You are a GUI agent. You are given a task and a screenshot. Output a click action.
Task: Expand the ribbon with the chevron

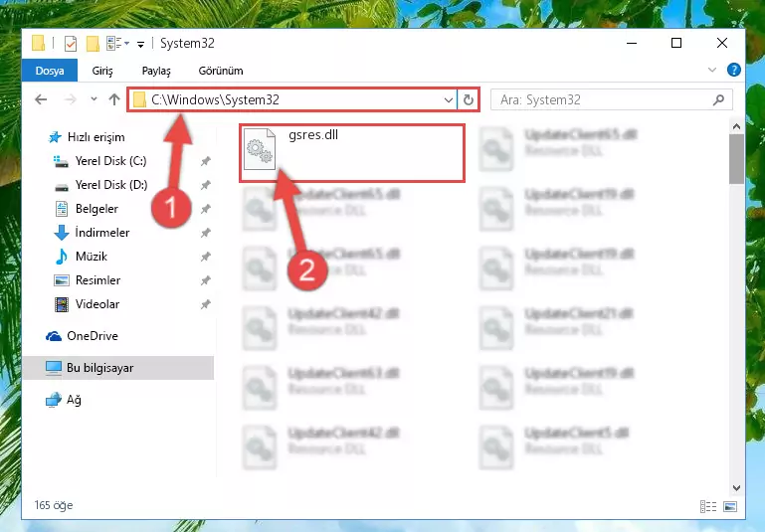[712, 70]
